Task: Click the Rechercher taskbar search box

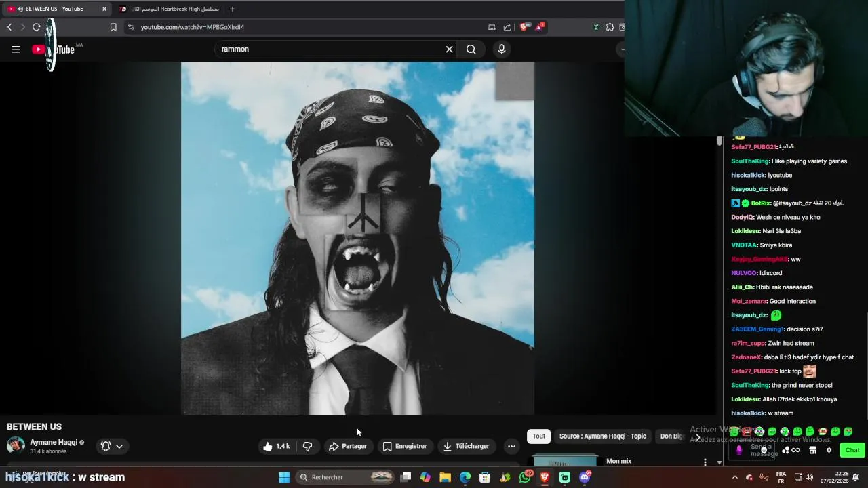Action: (x=346, y=477)
